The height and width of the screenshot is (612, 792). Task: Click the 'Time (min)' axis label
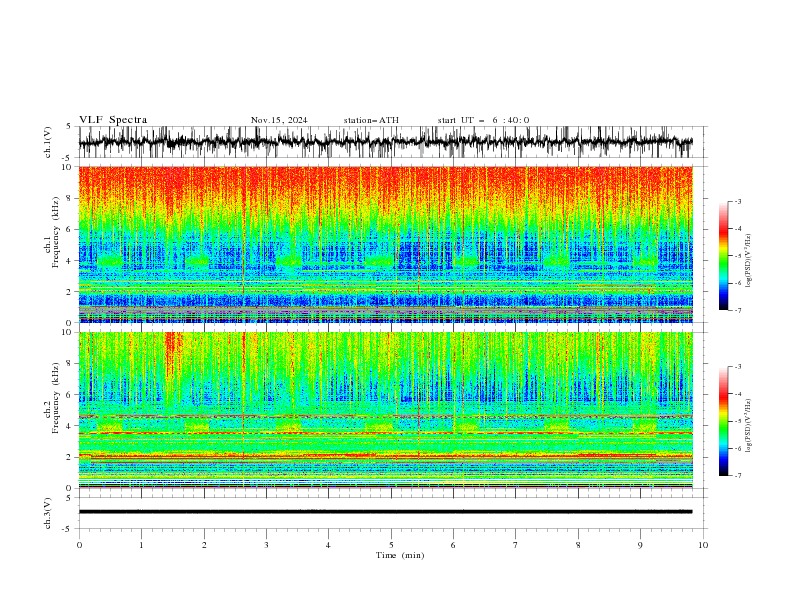pos(400,555)
